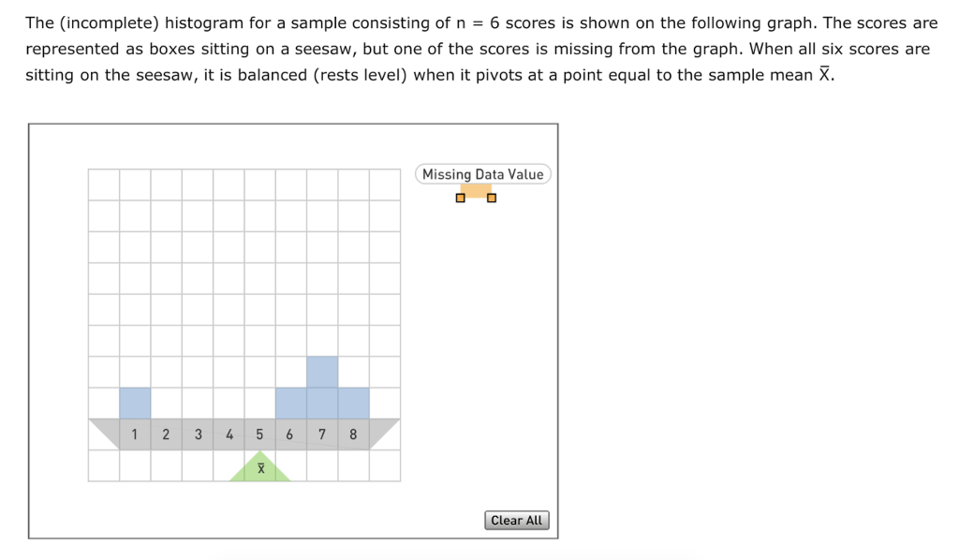Click the empty grid cell above the 3
Image resolution: width=959 pixels, height=560 pixels.
pyautogui.click(x=198, y=401)
